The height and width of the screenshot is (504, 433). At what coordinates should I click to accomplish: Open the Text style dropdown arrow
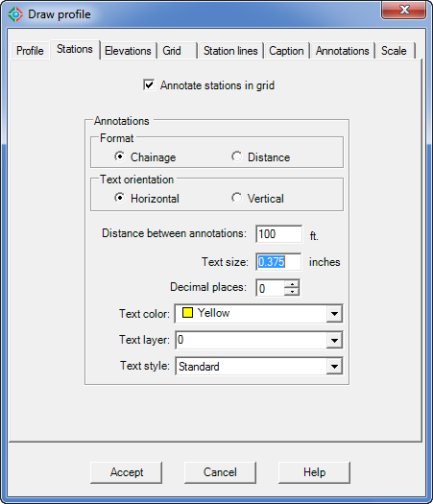(x=334, y=367)
